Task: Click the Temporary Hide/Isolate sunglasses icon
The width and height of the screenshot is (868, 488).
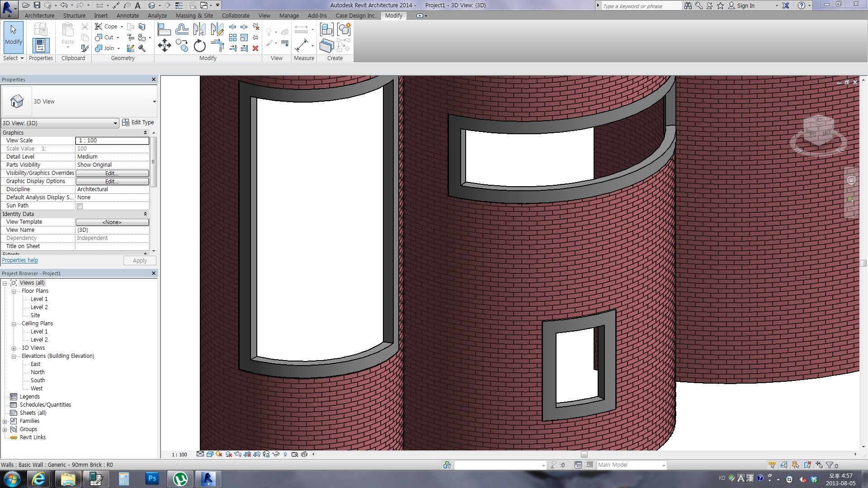Action: tap(276, 455)
